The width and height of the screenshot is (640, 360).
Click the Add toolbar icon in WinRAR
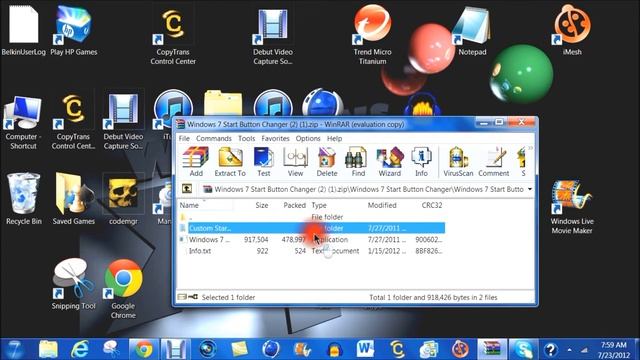point(196,162)
